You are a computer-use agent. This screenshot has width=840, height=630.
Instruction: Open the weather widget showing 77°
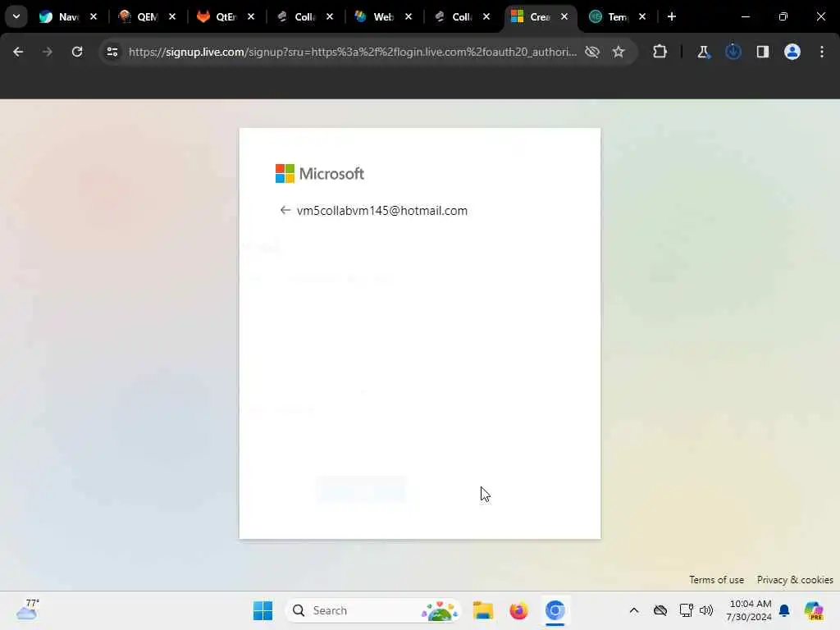(28, 610)
